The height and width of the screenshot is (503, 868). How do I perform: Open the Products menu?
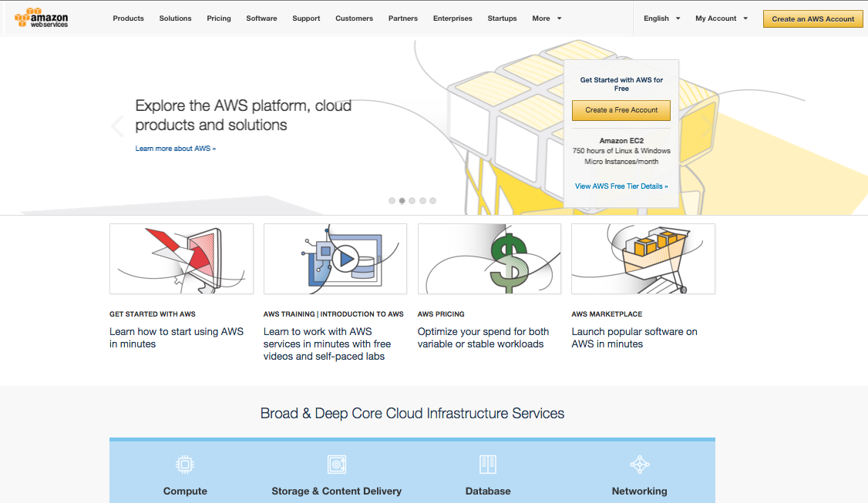129,18
